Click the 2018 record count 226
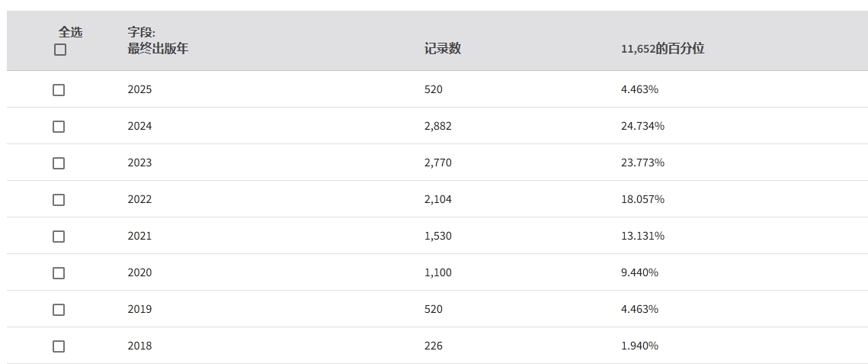The height and width of the screenshot is (364, 868). 434,346
